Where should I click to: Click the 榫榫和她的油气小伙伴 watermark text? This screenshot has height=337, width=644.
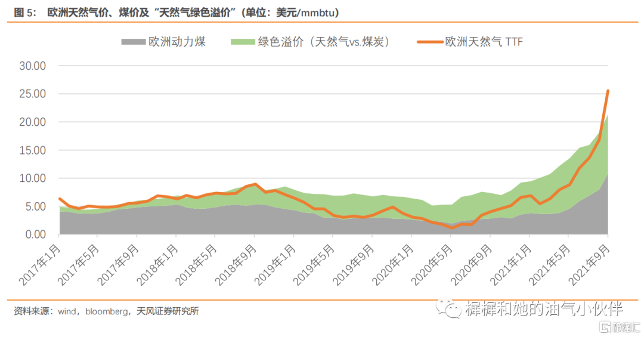[x=543, y=309]
